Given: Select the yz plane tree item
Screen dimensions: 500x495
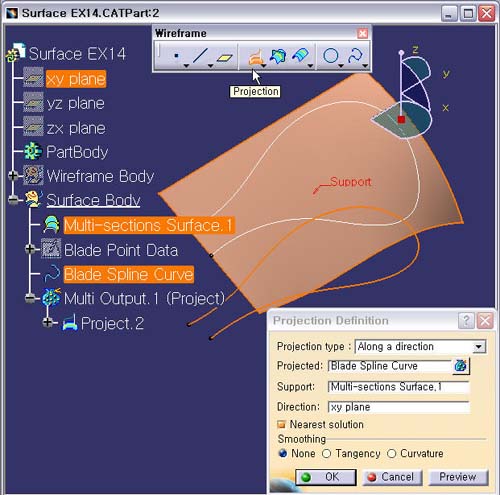Looking at the screenshot, I should tap(76, 104).
